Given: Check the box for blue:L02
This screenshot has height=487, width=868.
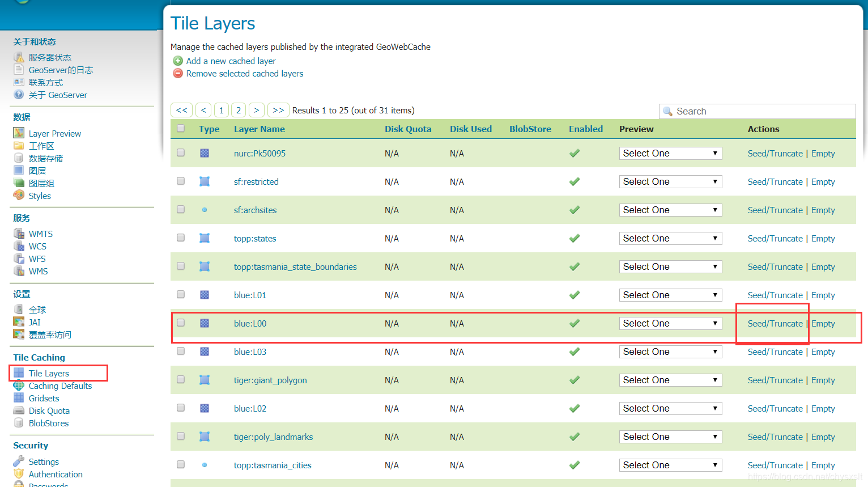Looking at the screenshot, I should click(181, 408).
